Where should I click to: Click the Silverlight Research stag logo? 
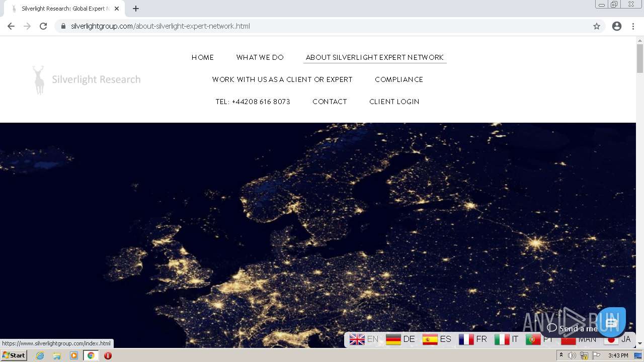coord(86,79)
